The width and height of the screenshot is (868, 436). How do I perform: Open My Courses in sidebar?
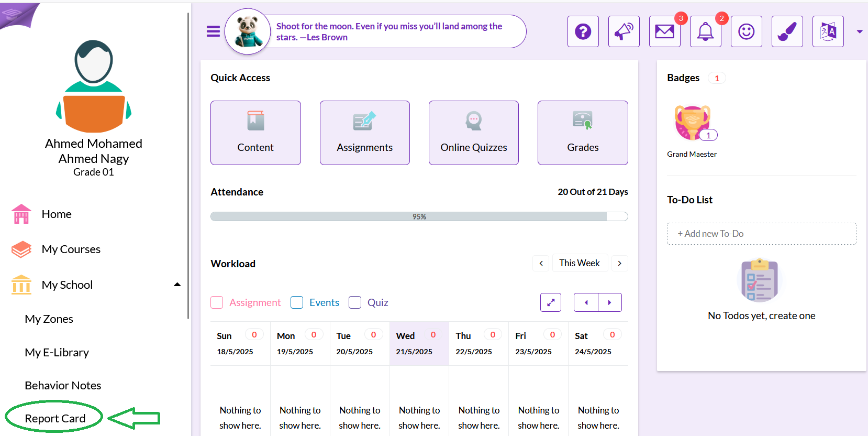pos(71,249)
